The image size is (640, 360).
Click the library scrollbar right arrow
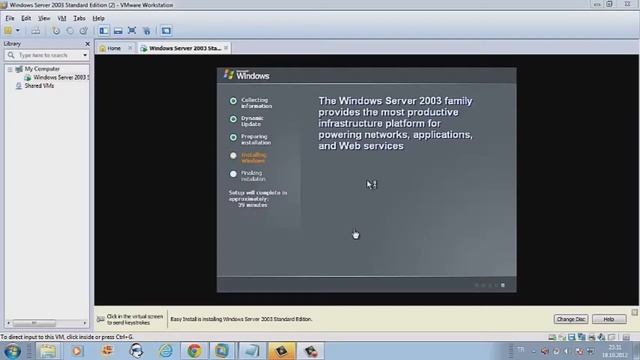click(85, 323)
